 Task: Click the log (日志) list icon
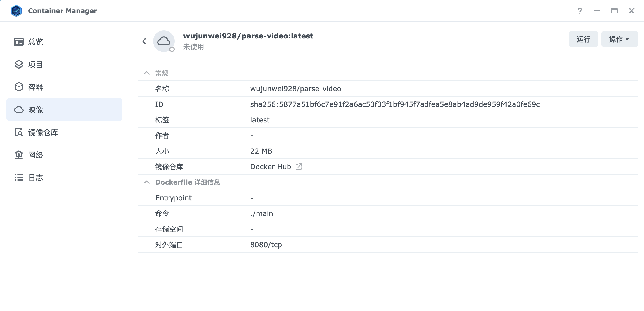click(x=19, y=178)
